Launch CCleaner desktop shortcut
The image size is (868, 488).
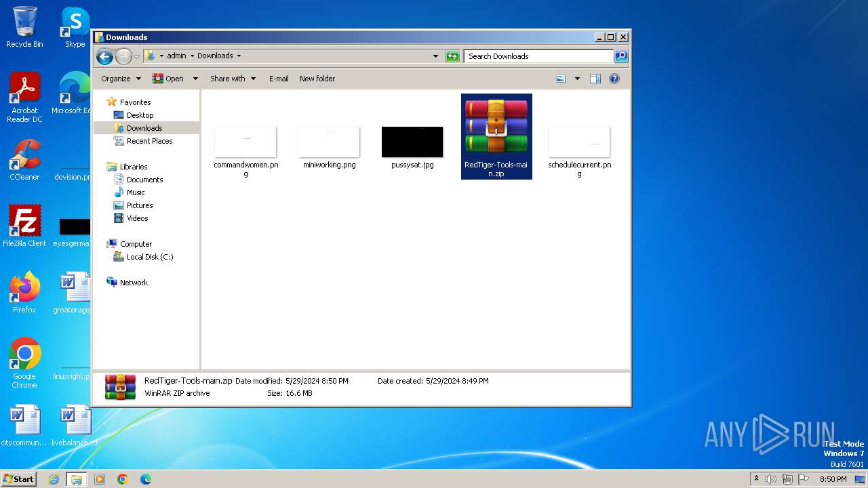(24, 160)
